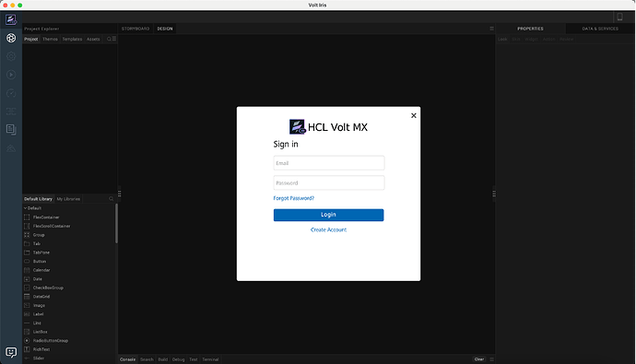Click the run play icon in sidebar
This screenshot has width=636, height=364.
(x=11, y=75)
